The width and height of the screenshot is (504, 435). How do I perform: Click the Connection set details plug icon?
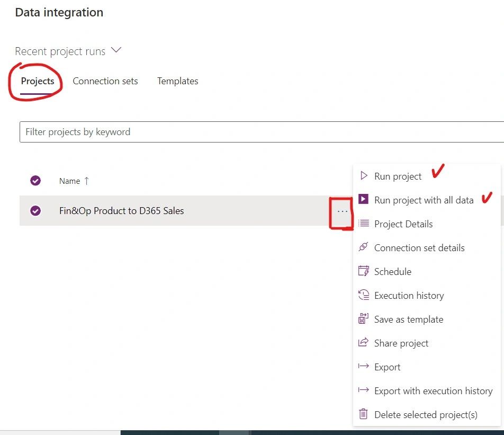(x=364, y=247)
